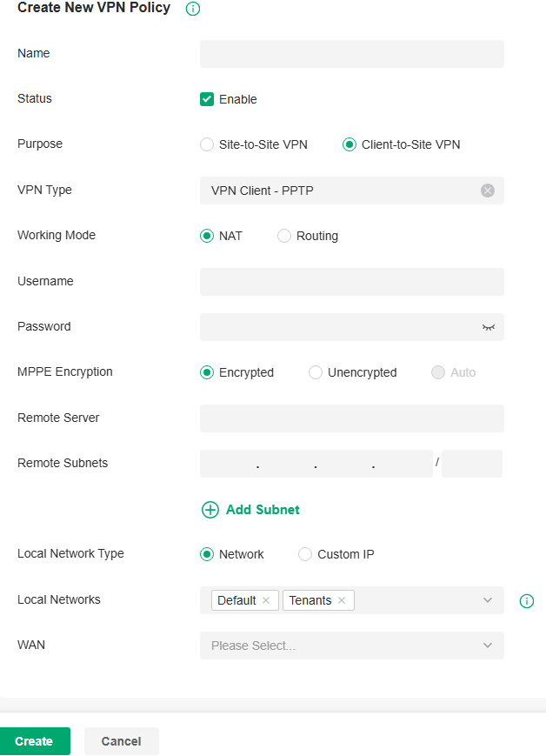Remove the Tenants tag from Local Networks
Viewport: 546px width, 756px height.
pyautogui.click(x=342, y=599)
